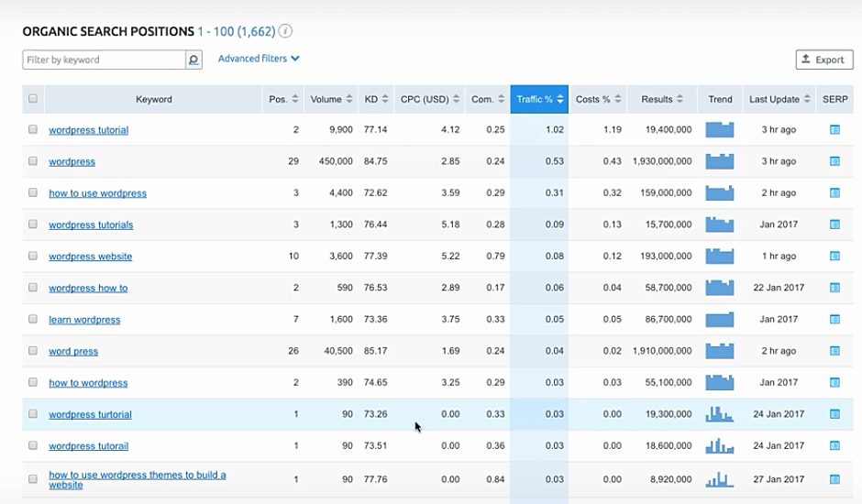Open how to use wordpress themes link
The height and width of the screenshot is (504, 862).
click(x=137, y=480)
